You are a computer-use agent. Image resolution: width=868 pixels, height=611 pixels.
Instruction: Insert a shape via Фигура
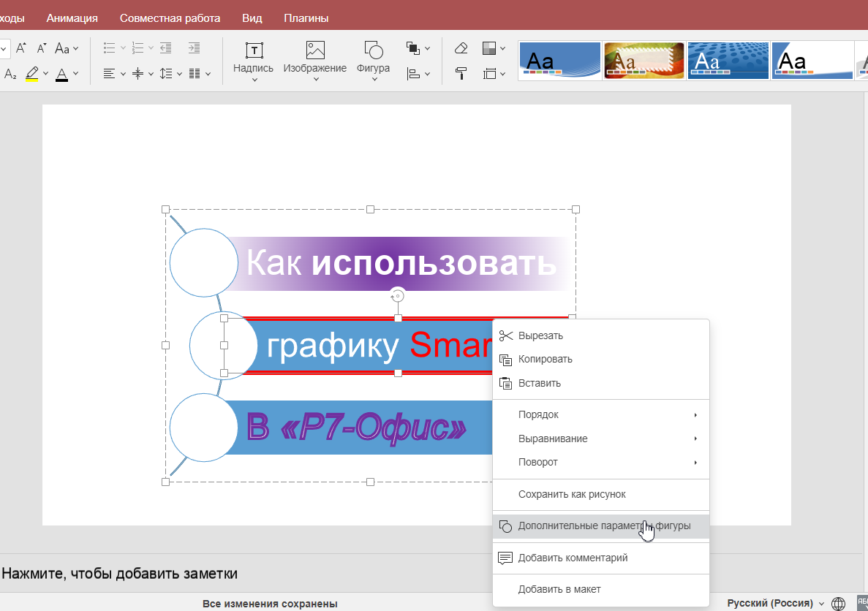click(x=374, y=61)
